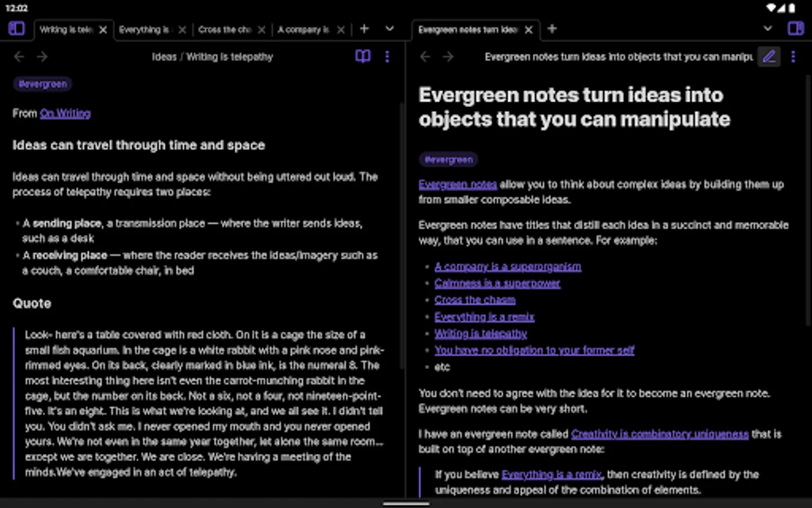Click the large Evergreen notes heading
The width and height of the screenshot is (812, 508).
tap(574, 107)
